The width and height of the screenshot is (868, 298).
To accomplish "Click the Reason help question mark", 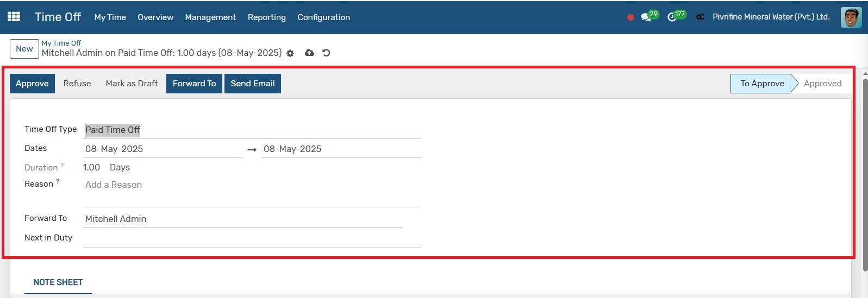I will tap(58, 181).
